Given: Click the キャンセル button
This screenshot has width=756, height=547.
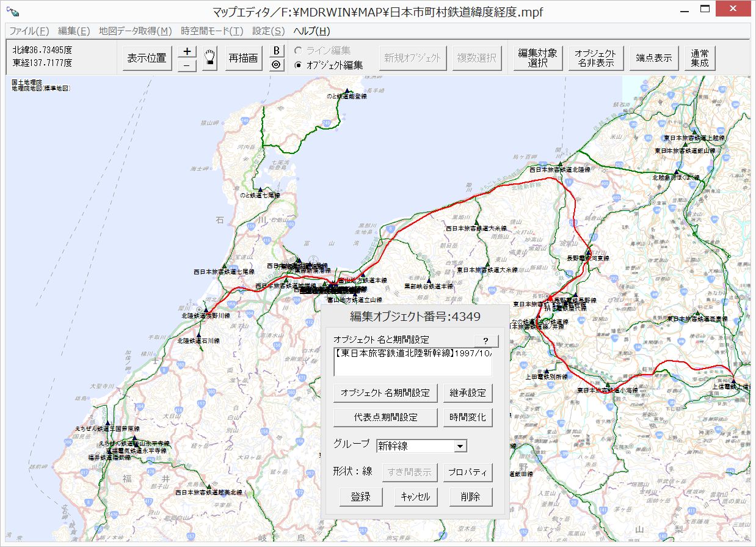Looking at the screenshot, I should [x=416, y=497].
